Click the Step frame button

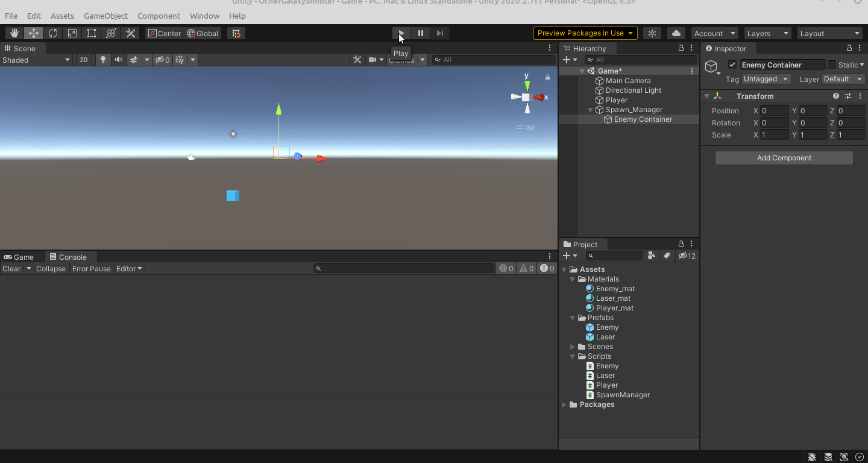[x=440, y=33]
